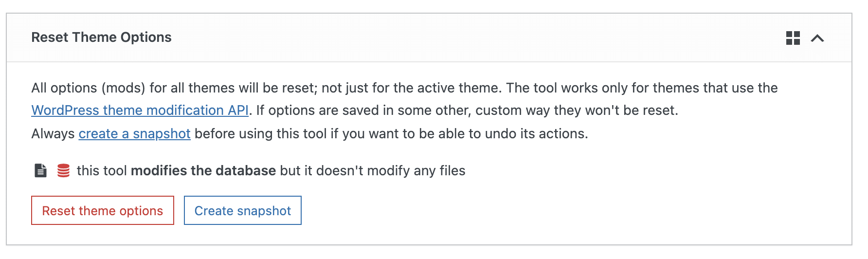
Task: Click the document file icon
Action: click(41, 170)
